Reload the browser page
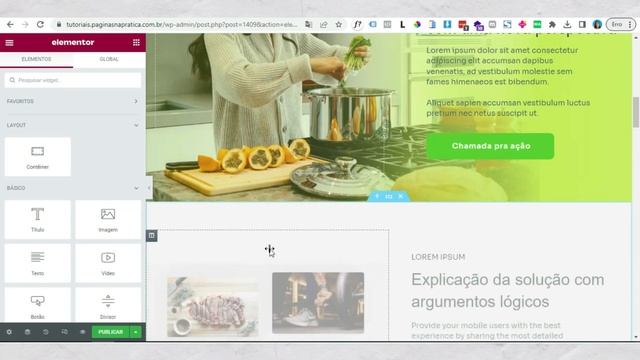The image size is (640, 360). [x=40, y=24]
